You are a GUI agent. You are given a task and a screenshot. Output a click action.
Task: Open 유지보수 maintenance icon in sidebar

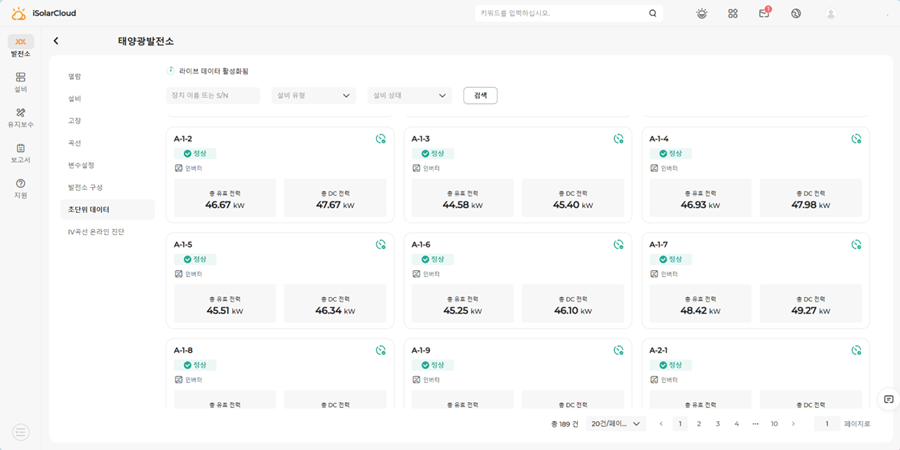click(x=20, y=118)
